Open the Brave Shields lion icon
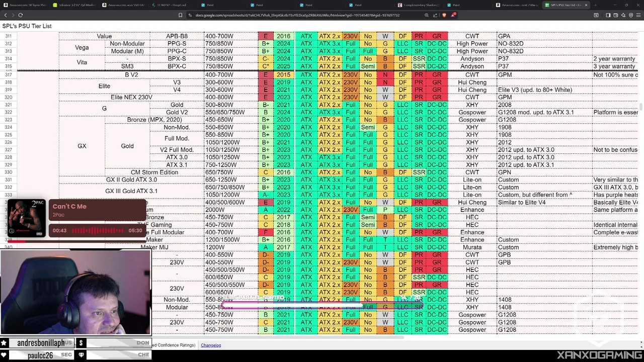This screenshot has height=362, width=644. (x=444, y=15)
